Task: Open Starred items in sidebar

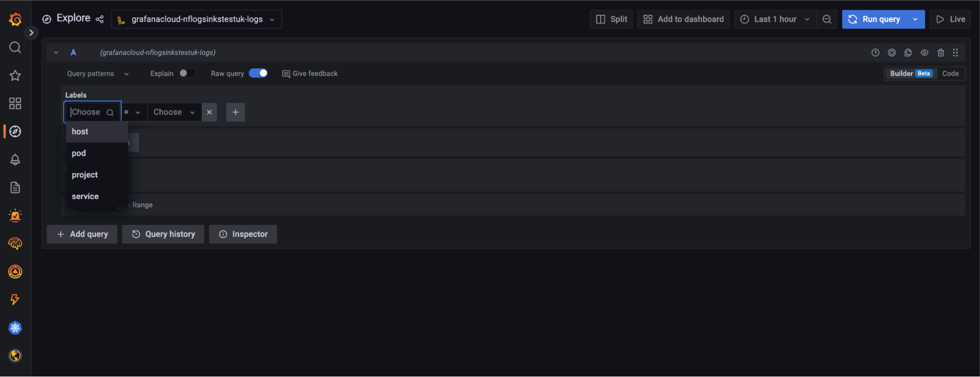Action: coord(15,75)
